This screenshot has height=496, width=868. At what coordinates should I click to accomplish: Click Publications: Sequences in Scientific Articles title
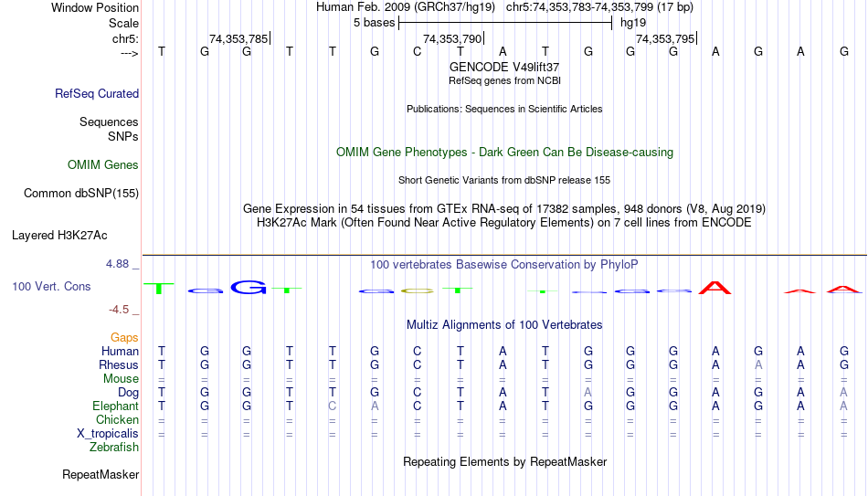504,109
